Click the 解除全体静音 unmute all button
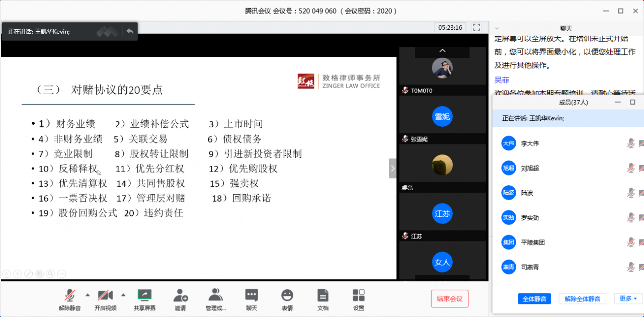Image resolution: width=644 pixels, height=317 pixels. [x=582, y=299]
